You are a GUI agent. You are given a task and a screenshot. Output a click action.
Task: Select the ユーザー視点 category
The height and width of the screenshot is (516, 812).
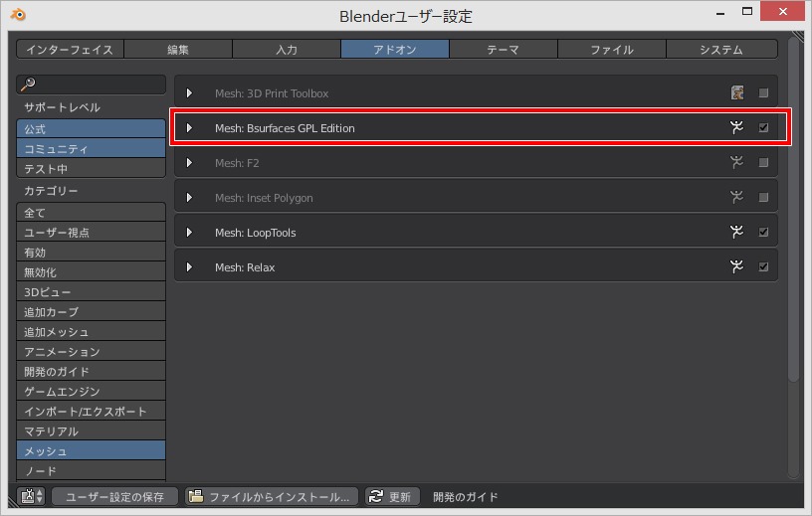(x=92, y=233)
